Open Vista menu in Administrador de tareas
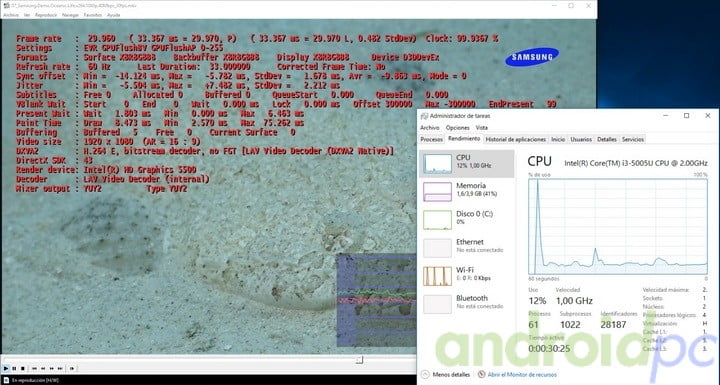720x385 pixels. [482, 128]
